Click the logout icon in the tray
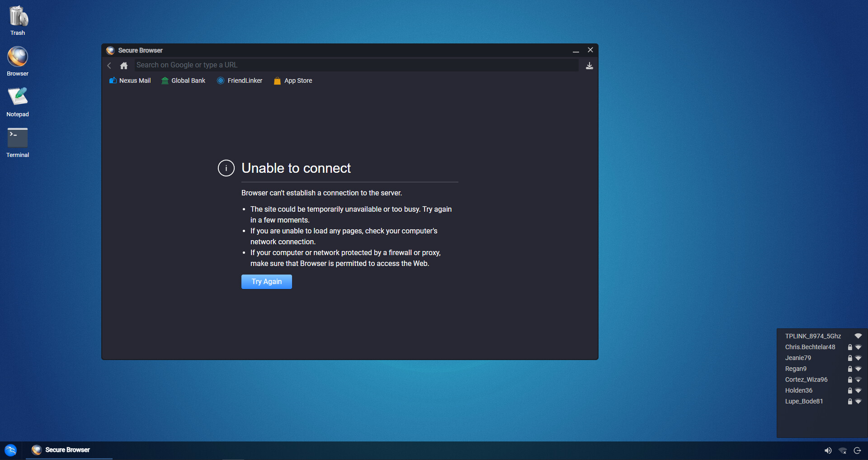868x460 pixels. [858, 451]
